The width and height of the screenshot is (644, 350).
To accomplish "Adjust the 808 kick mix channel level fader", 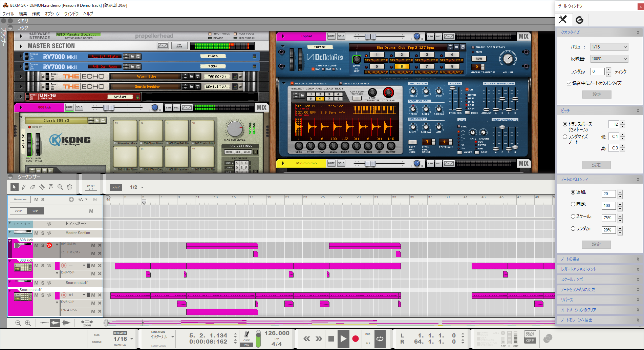I will coord(109,107).
